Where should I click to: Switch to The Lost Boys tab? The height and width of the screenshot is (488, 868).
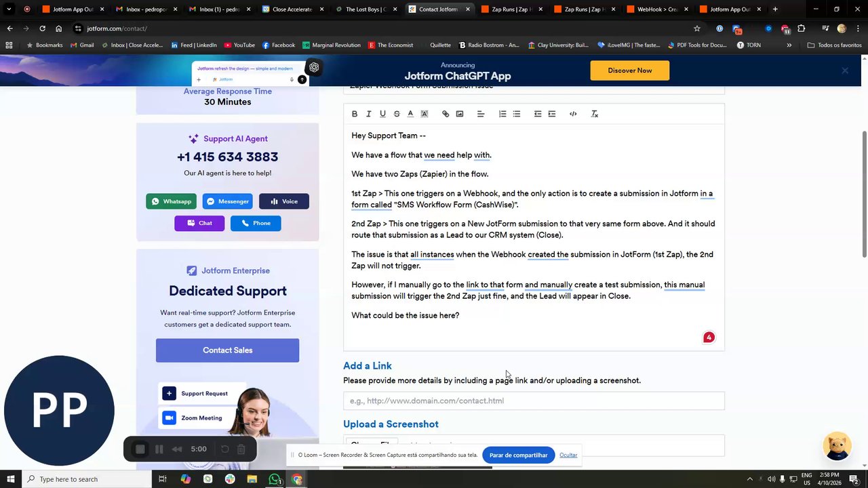[x=366, y=9]
